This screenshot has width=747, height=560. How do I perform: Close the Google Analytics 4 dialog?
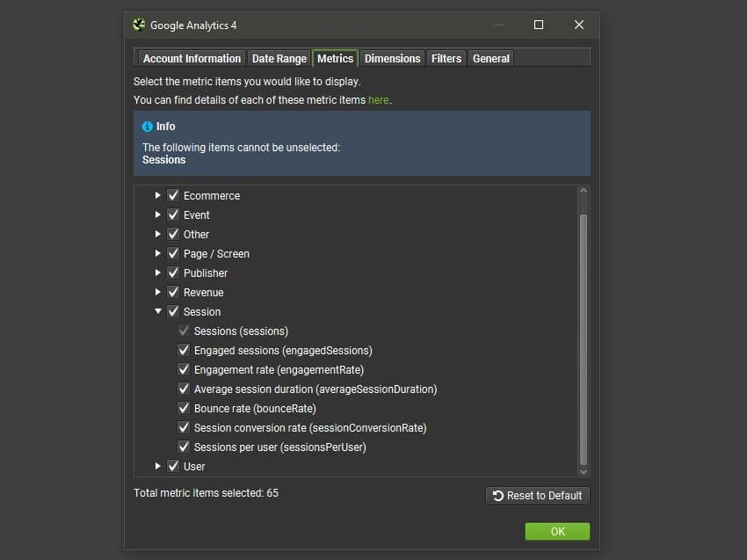point(579,25)
